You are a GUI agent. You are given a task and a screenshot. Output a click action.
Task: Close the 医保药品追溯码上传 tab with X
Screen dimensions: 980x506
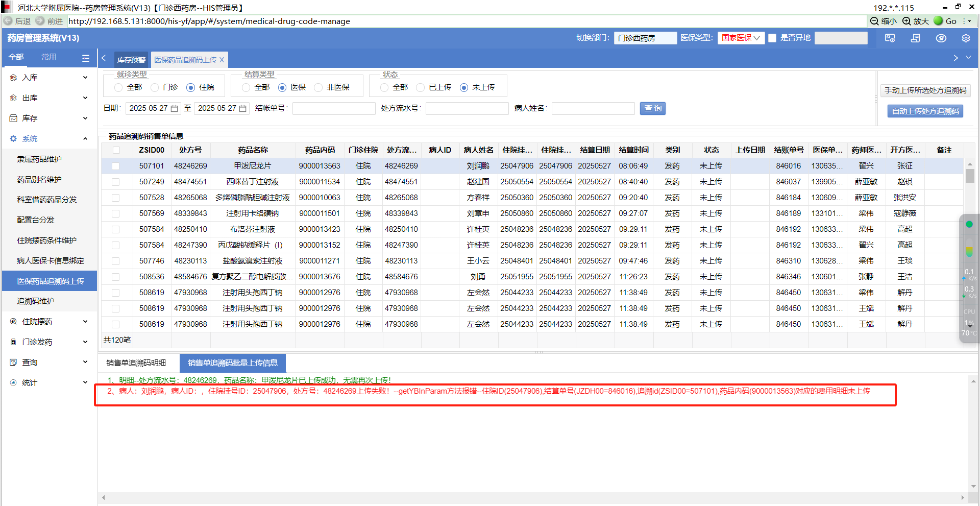click(x=222, y=60)
